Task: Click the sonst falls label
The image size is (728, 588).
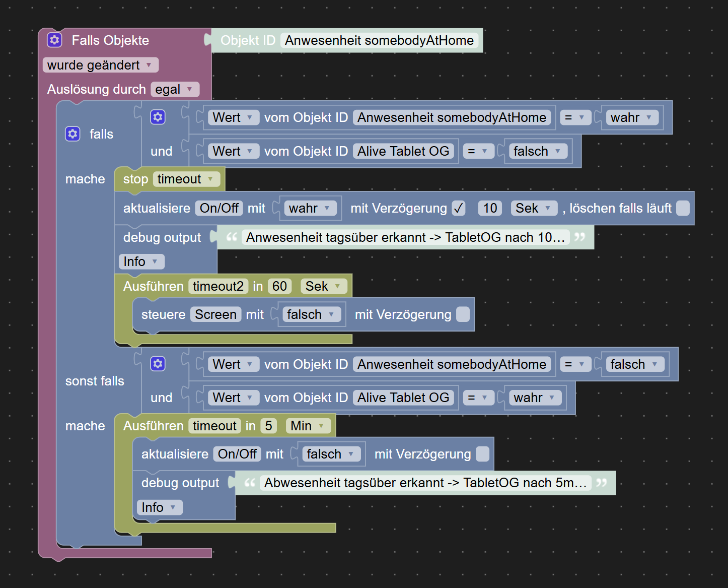Action: click(95, 381)
